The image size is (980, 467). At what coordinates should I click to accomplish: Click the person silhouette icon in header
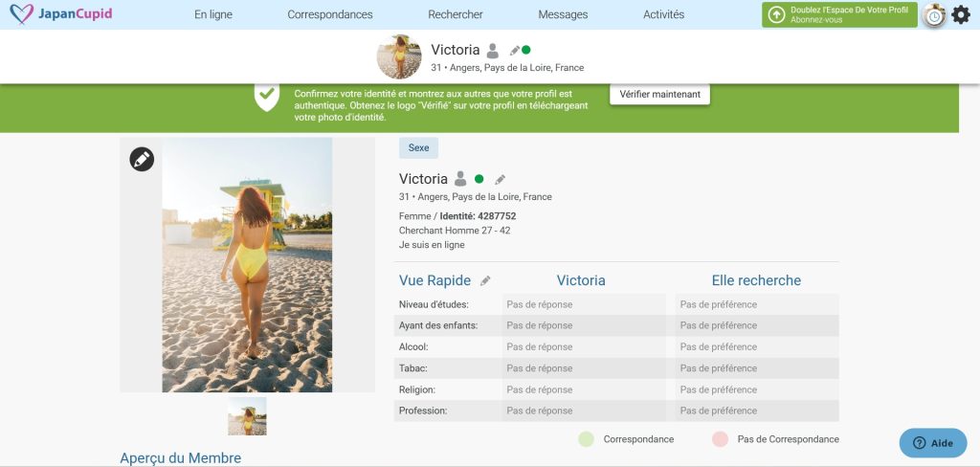492,51
